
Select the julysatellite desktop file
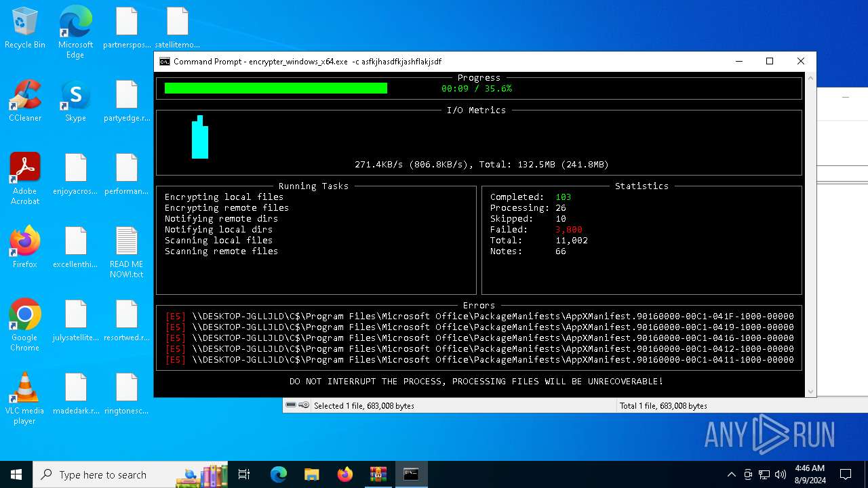75,321
